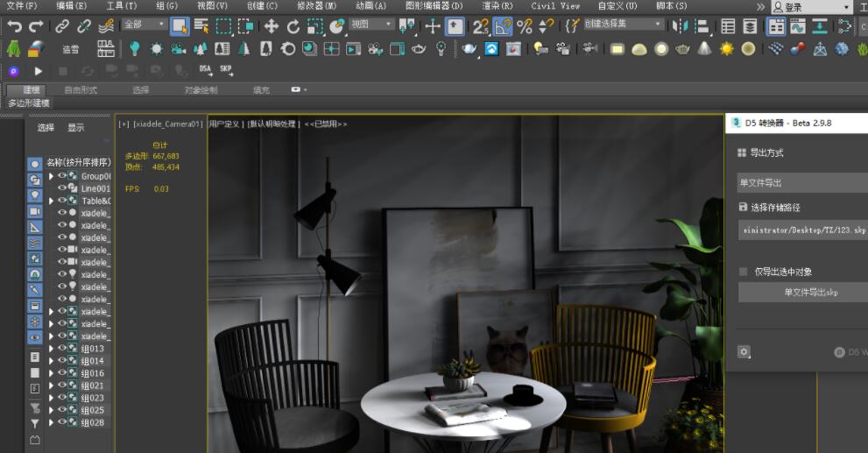
Task: Hide 组013 via its eye icon
Action: click(x=62, y=348)
